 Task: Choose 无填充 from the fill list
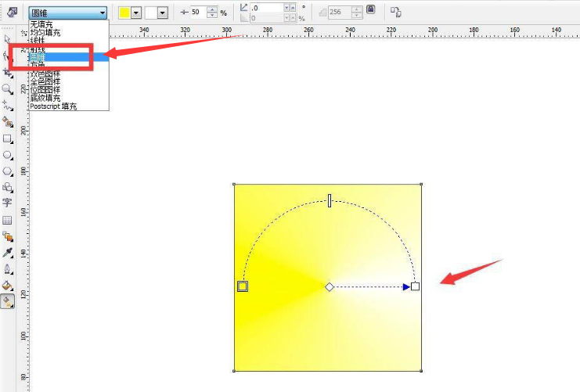41,24
